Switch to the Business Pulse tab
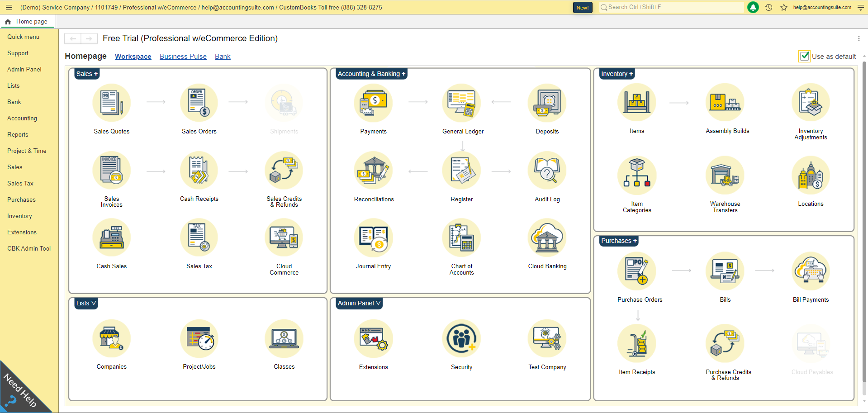This screenshot has width=868, height=413. pyautogui.click(x=183, y=57)
